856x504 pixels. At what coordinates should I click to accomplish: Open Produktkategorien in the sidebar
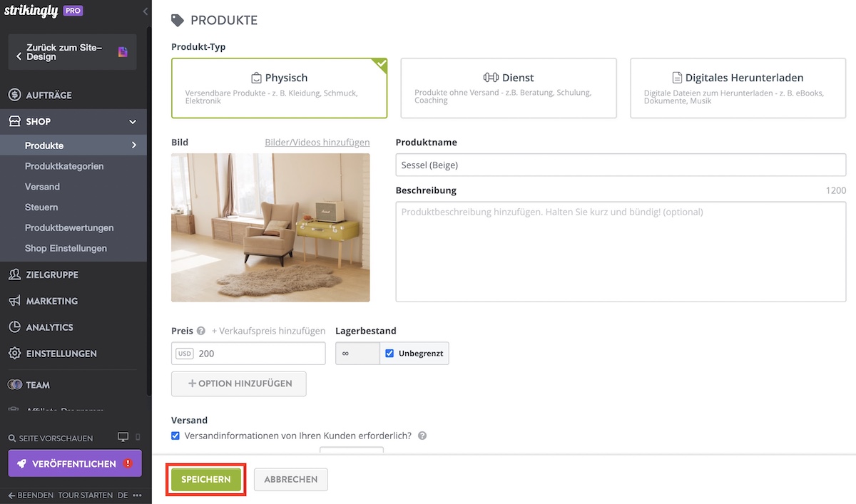64,166
